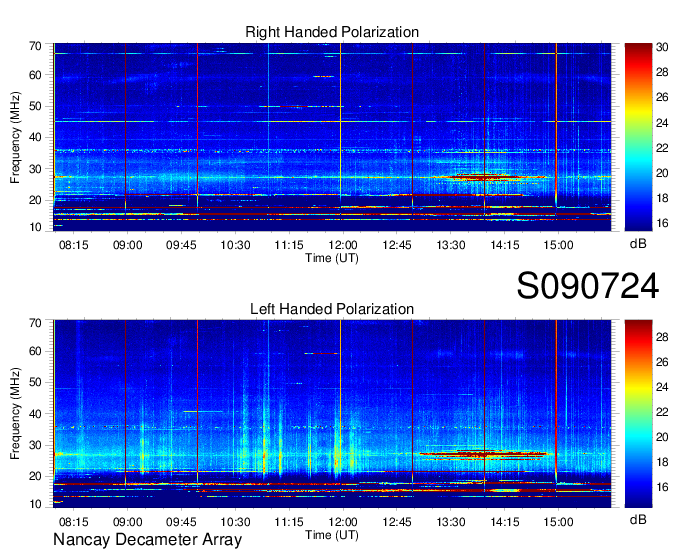Click the "10" MHz tick of Right Handed plot

[35, 227]
